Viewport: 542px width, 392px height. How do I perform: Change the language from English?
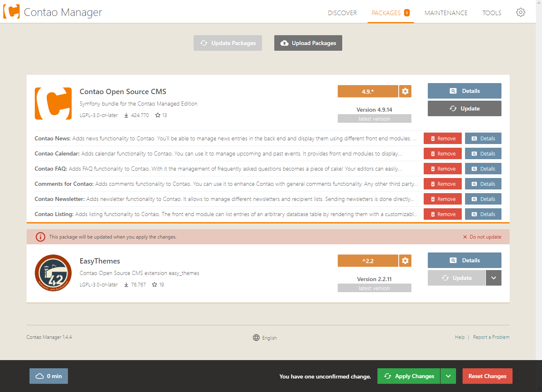click(x=265, y=338)
